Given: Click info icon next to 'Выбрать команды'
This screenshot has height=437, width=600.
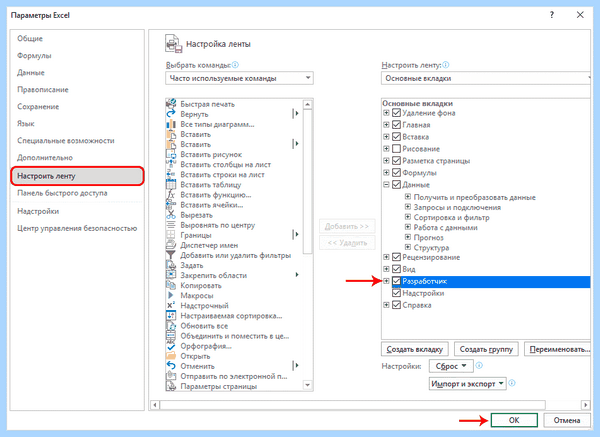Looking at the screenshot, I should pyautogui.click(x=235, y=65).
